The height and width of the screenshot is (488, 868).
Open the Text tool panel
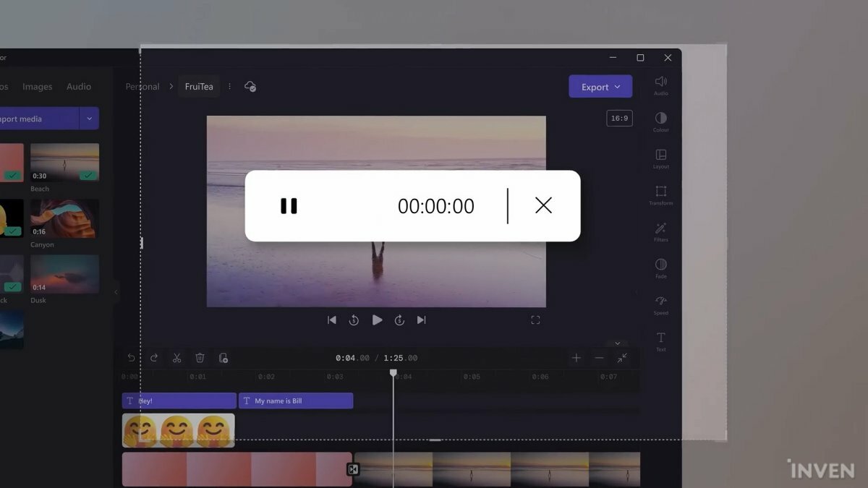point(660,341)
